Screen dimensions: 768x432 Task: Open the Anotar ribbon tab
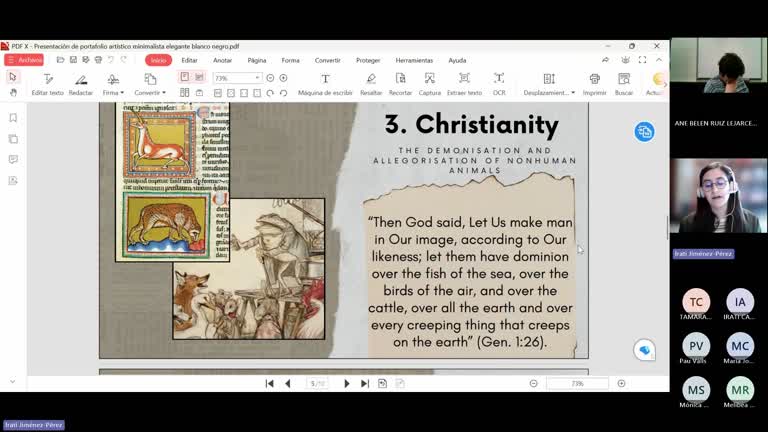point(222,60)
